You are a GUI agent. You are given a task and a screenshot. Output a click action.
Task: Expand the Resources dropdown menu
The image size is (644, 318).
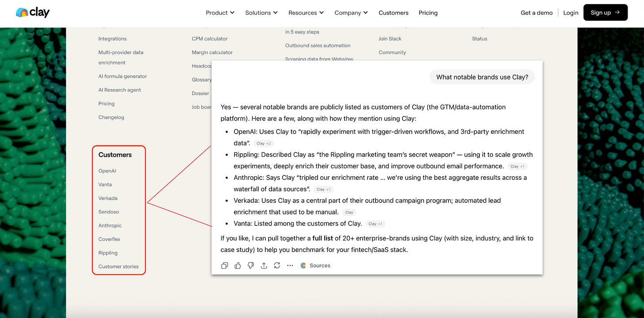point(306,13)
